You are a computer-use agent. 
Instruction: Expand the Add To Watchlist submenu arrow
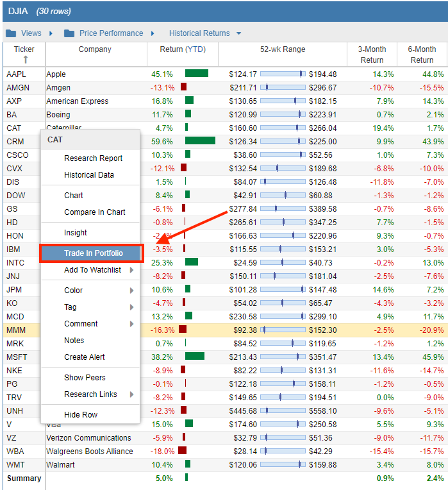tap(132, 270)
